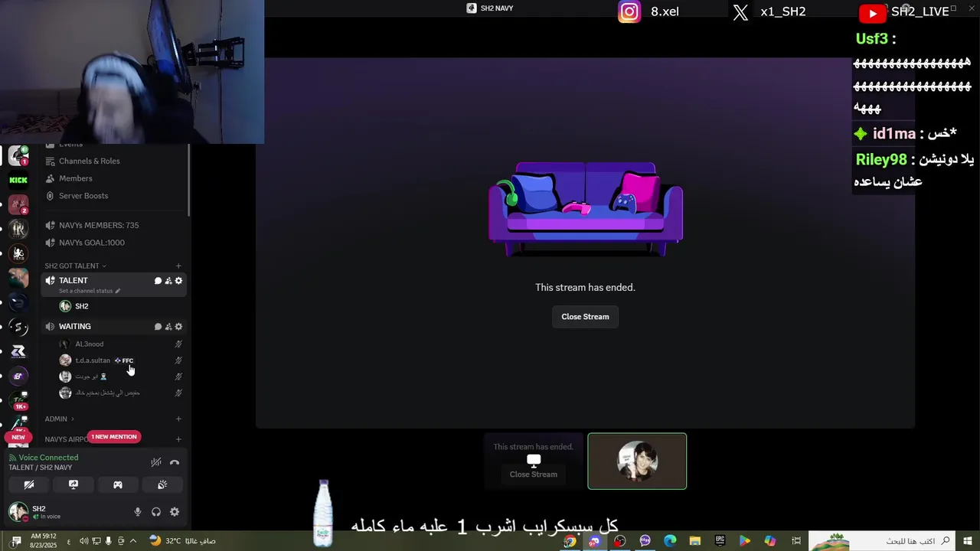Mute microphone in user panel
Image resolution: width=980 pixels, height=551 pixels.
point(138,512)
